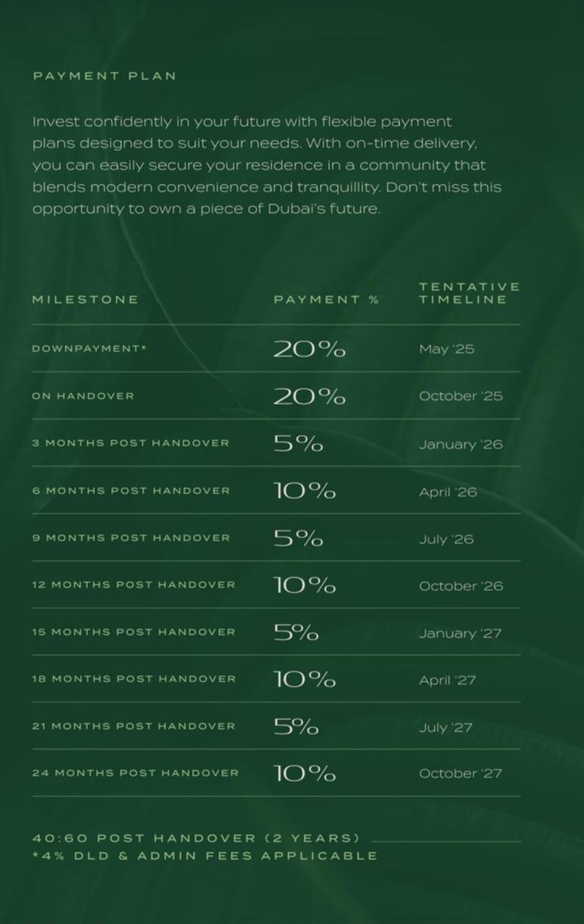Select the MILESTONE column header
Image resolution: width=584 pixels, height=924 pixels.
coord(85,300)
